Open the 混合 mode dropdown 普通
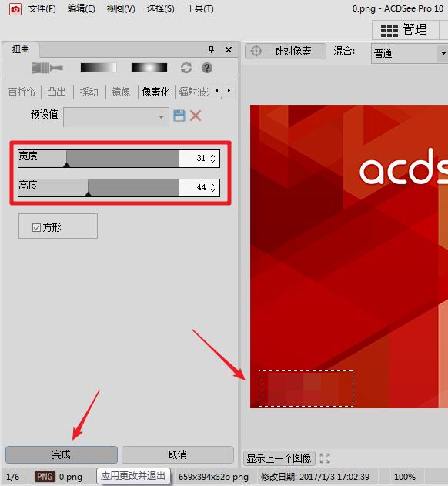This screenshot has width=448, height=486. (x=410, y=53)
